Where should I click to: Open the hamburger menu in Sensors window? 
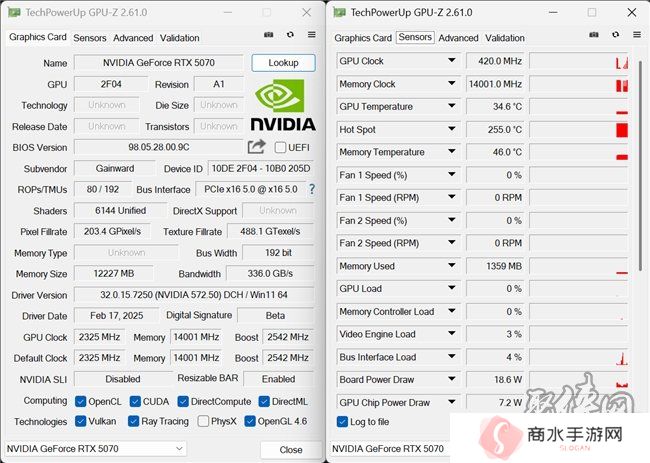[637, 35]
